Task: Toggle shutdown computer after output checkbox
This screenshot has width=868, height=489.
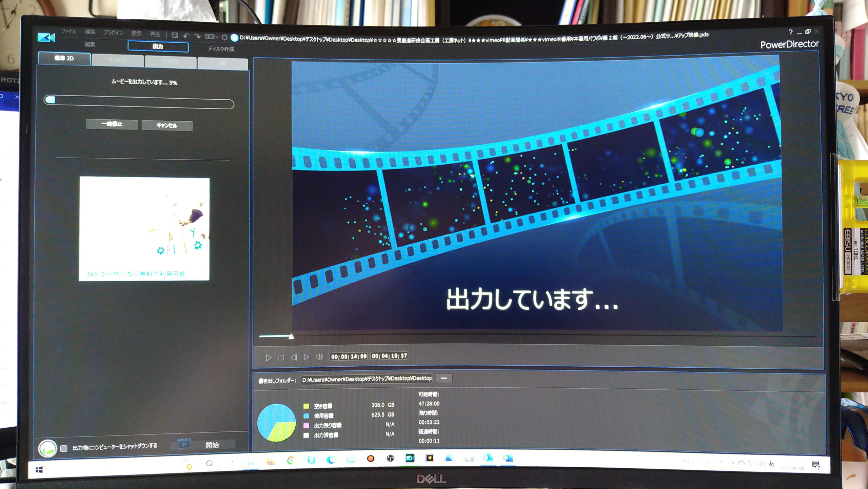Action: [x=63, y=449]
